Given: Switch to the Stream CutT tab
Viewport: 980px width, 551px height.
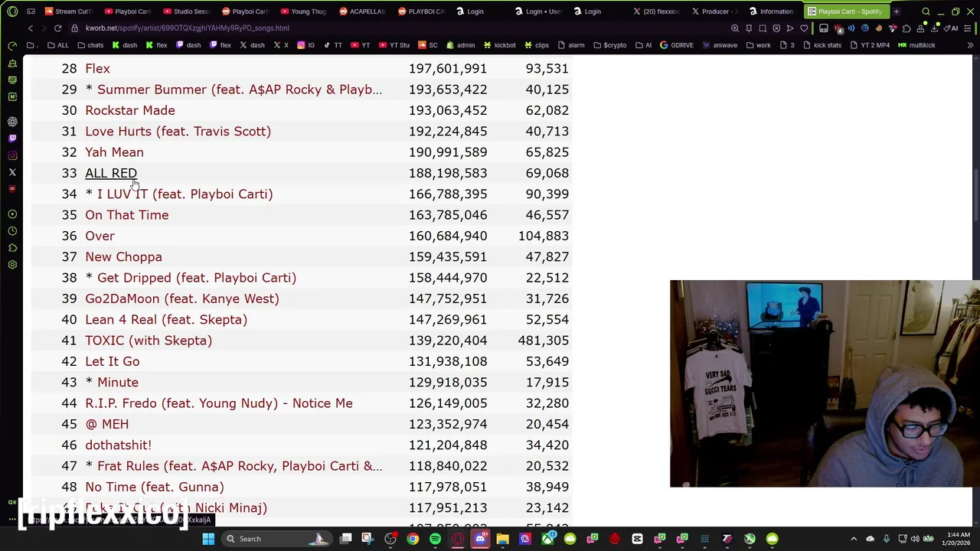Looking at the screenshot, I should click(x=68, y=11).
